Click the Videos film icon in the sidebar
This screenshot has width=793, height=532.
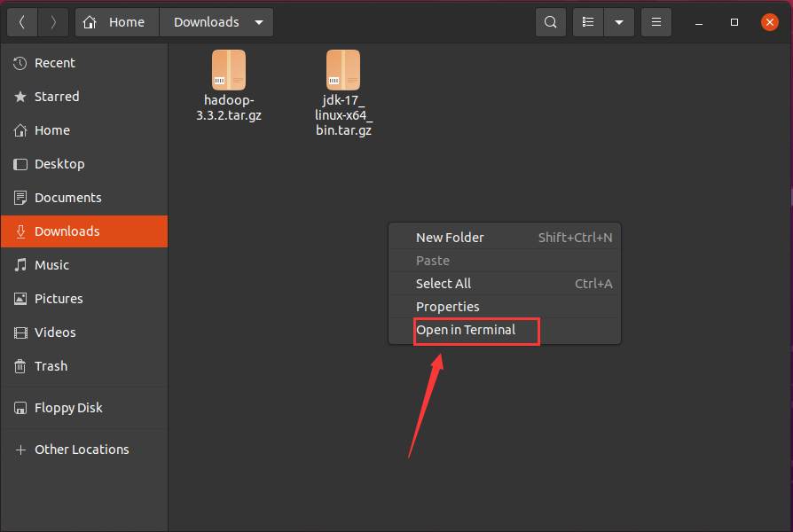pos(20,332)
